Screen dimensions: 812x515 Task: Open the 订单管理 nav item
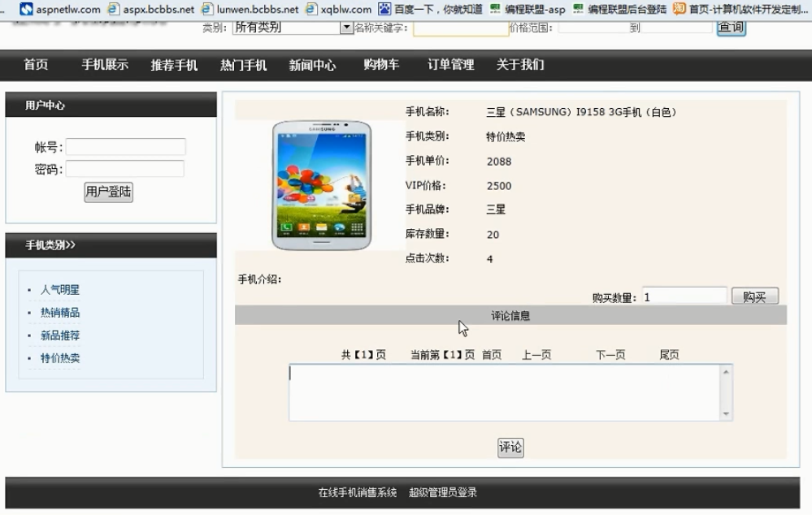450,65
